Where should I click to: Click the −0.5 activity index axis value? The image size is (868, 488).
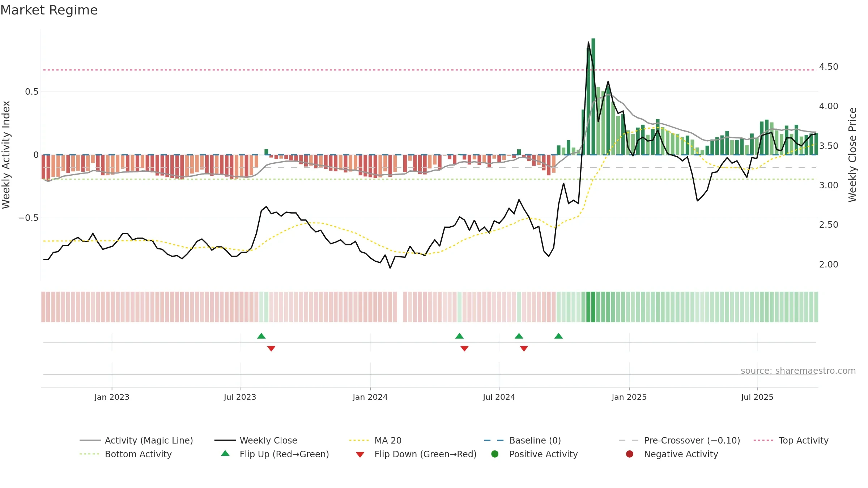28,218
